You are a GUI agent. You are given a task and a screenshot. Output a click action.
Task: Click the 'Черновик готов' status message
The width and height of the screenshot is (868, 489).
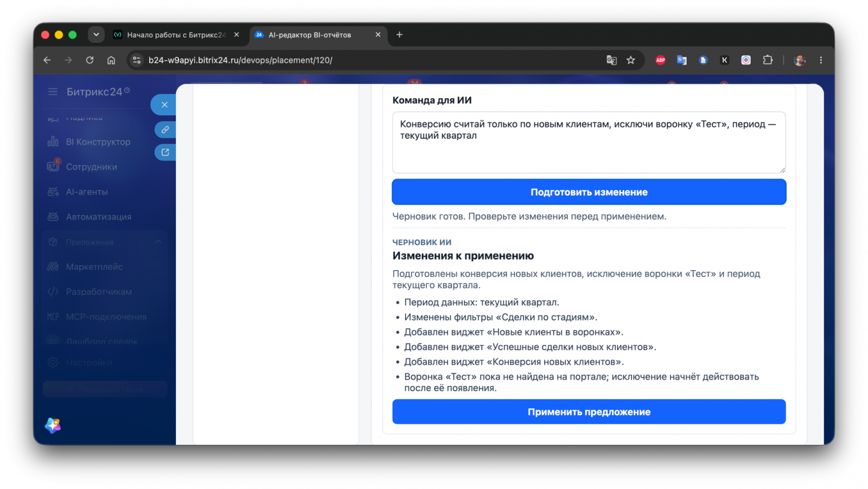coord(529,217)
